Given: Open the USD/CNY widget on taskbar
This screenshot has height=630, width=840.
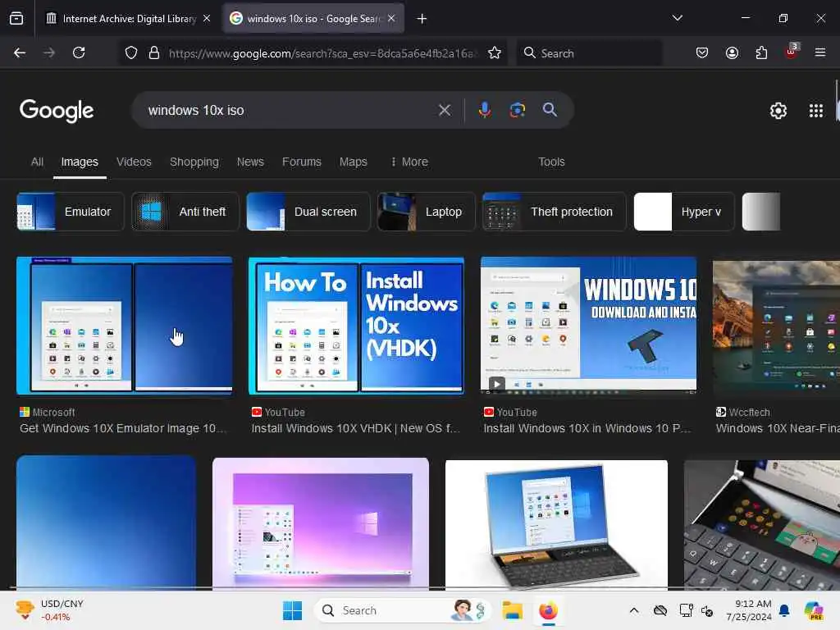Looking at the screenshot, I should click(49, 610).
